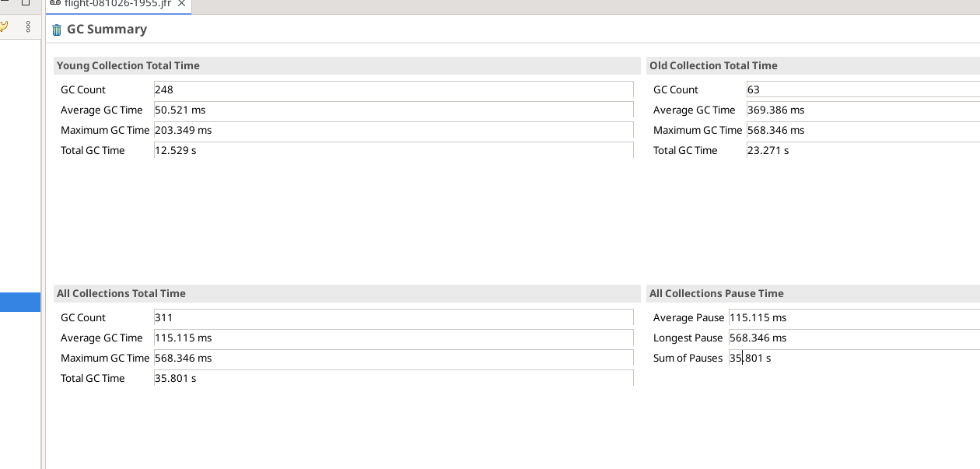Viewport: 980px width, 469px height.
Task: Open the view menu three-dots icon
Action: (28, 26)
